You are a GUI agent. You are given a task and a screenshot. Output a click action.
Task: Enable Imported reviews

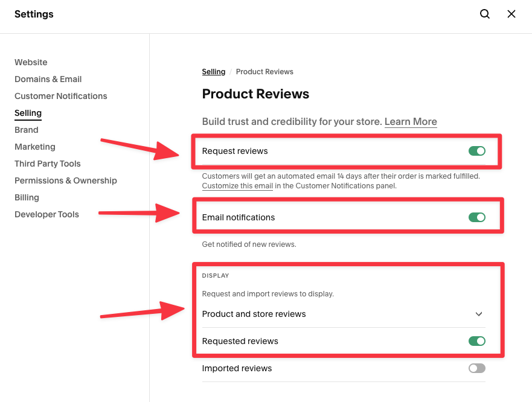coord(476,368)
